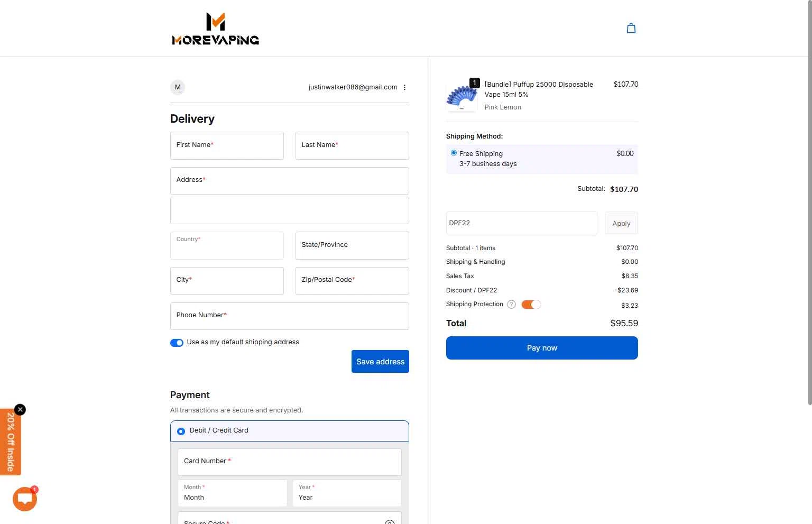Screen dimensions: 812x524
Task: Focus the Card Number field
Action: tap(290, 462)
